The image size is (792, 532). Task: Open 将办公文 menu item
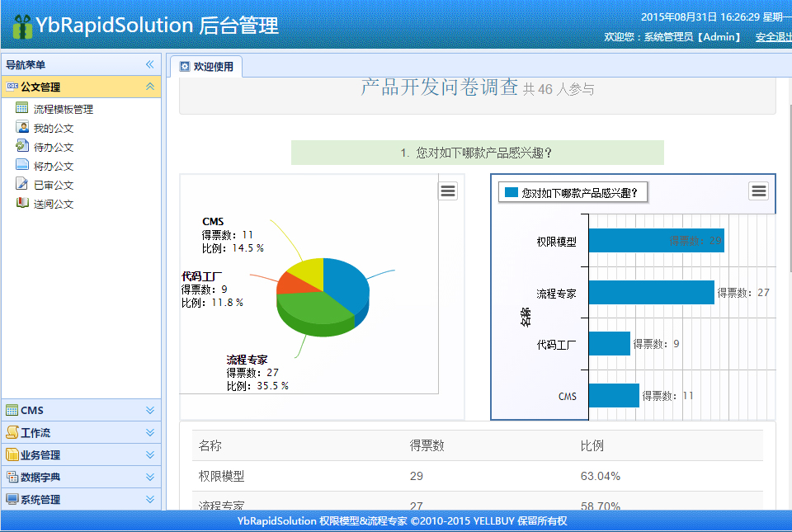tap(54, 166)
